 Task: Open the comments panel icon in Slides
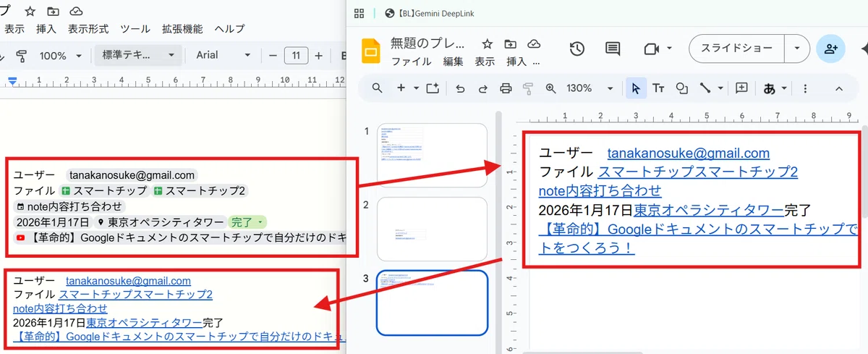tap(613, 49)
